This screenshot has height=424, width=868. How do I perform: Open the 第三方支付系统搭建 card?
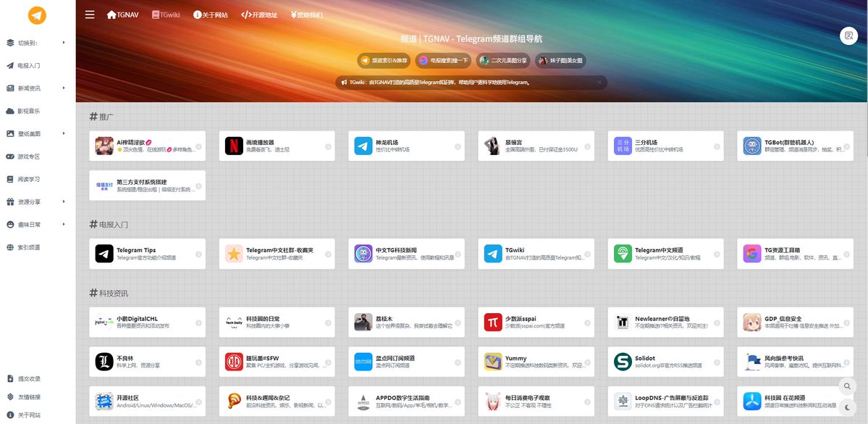tap(147, 185)
